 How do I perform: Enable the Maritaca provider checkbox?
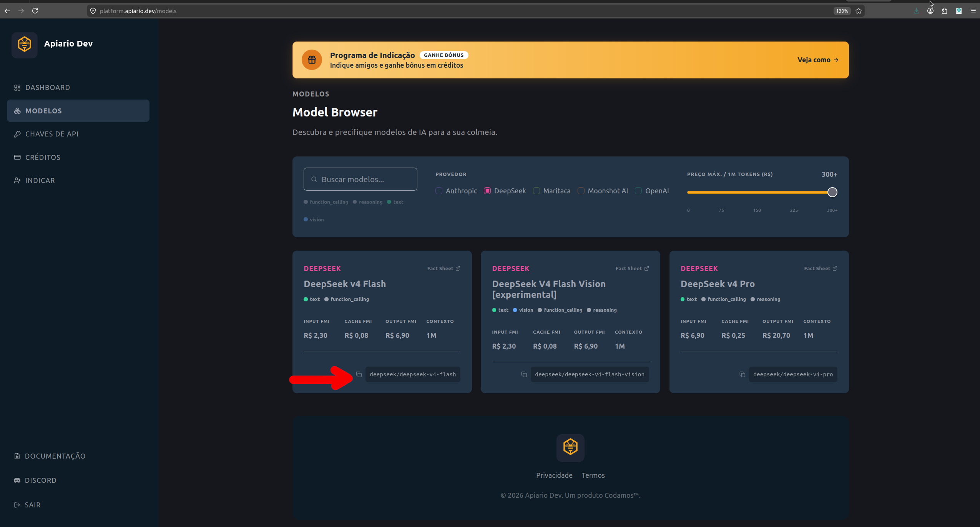537,191
